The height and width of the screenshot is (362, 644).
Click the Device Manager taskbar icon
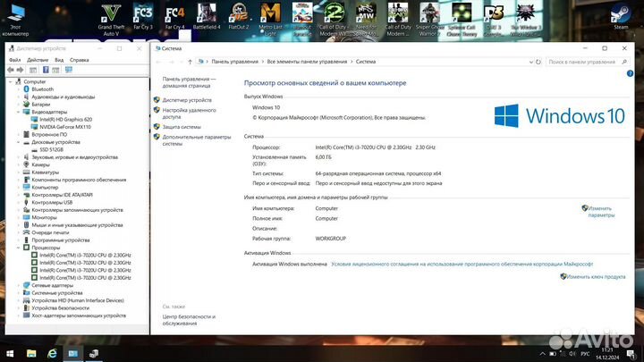click(94, 353)
